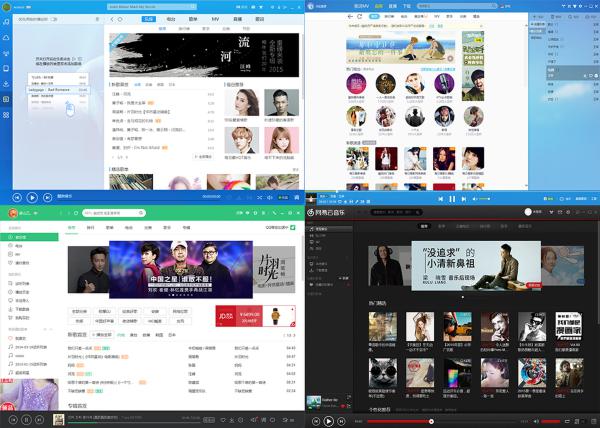Image resolution: width=600 pixels, height=428 pixels.
Task: Click NetEase Cloud Music logo in dark player
Action: pyautogui.click(x=335, y=213)
